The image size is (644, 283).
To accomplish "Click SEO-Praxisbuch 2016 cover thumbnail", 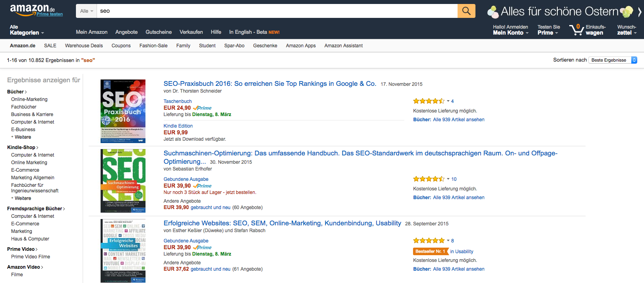I will [123, 111].
